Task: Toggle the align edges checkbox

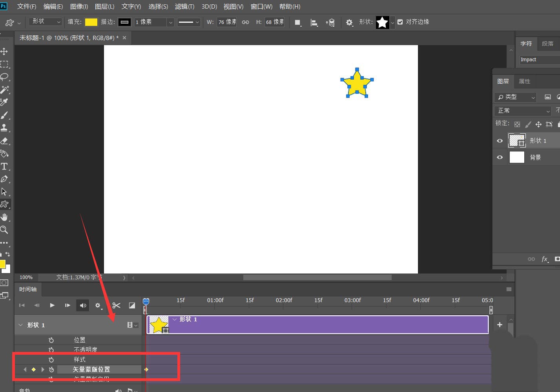Action: pos(400,22)
